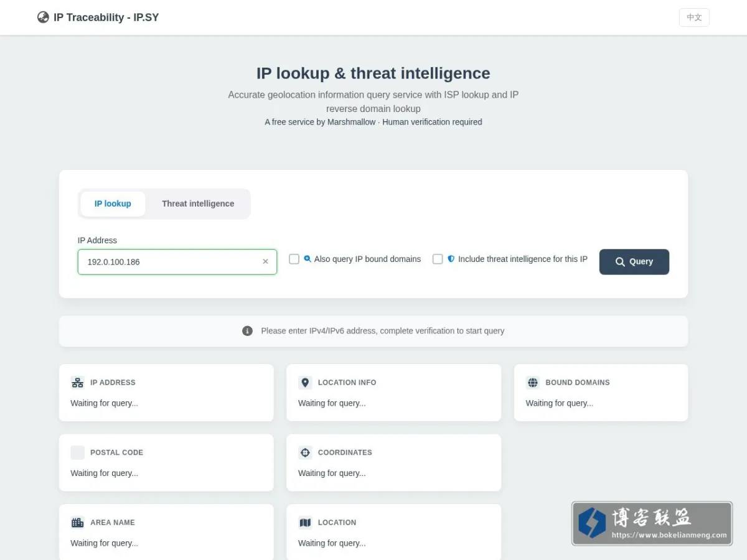Click the COORDINATES card heading
This screenshot has width=747, height=560.
(345, 452)
